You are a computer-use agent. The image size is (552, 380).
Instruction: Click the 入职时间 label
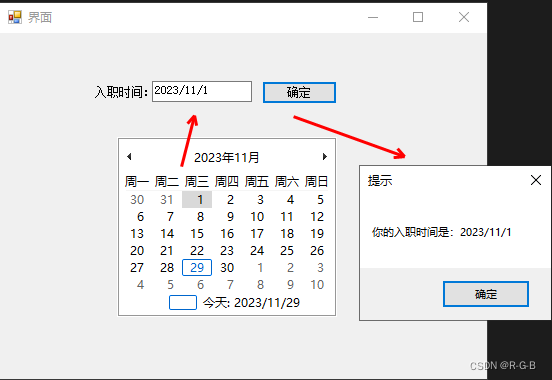(121, 92)
